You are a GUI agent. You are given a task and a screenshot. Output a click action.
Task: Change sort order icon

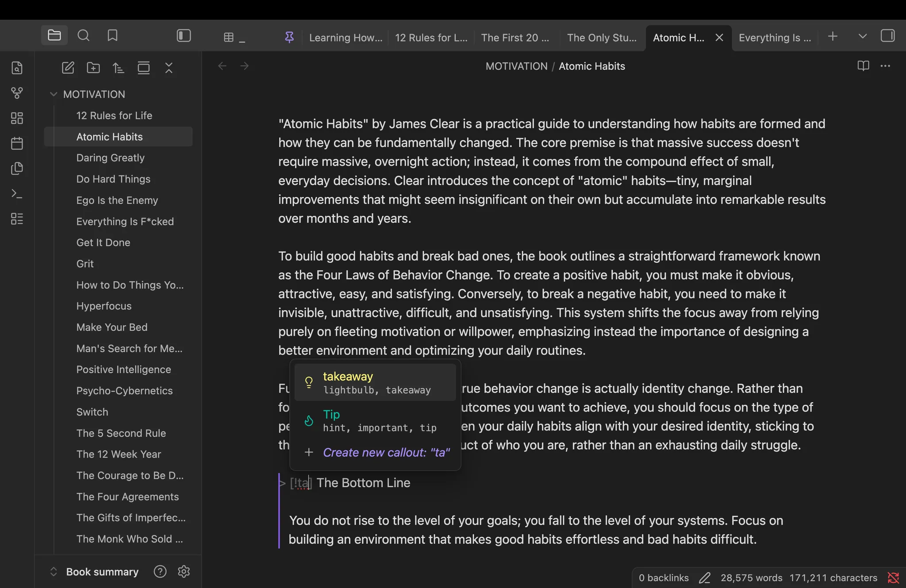[118, 68]
